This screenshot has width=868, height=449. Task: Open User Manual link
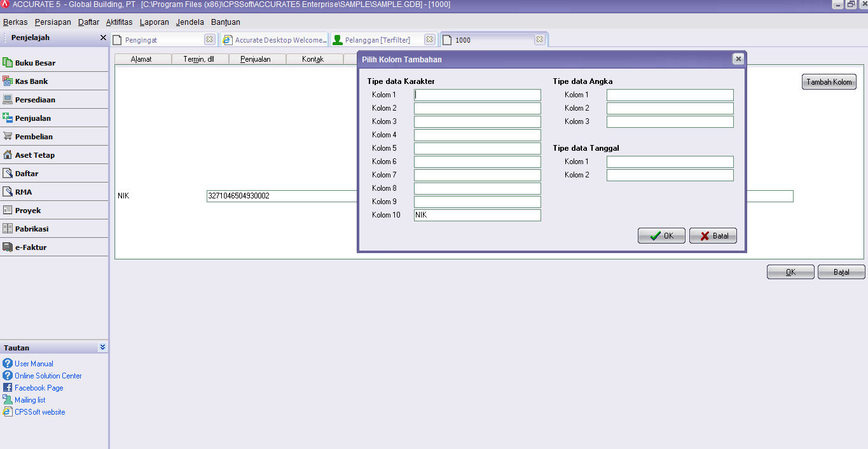(x=34, y=364)
